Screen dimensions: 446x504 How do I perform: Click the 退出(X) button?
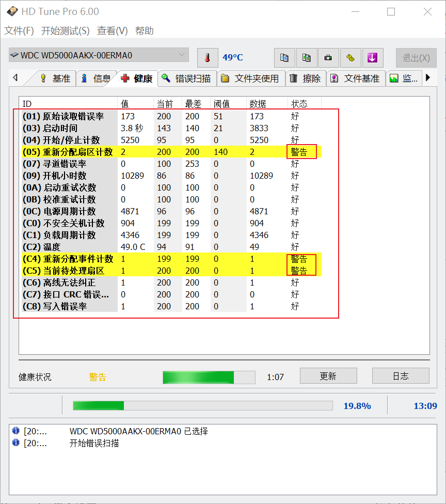(416, 58)
